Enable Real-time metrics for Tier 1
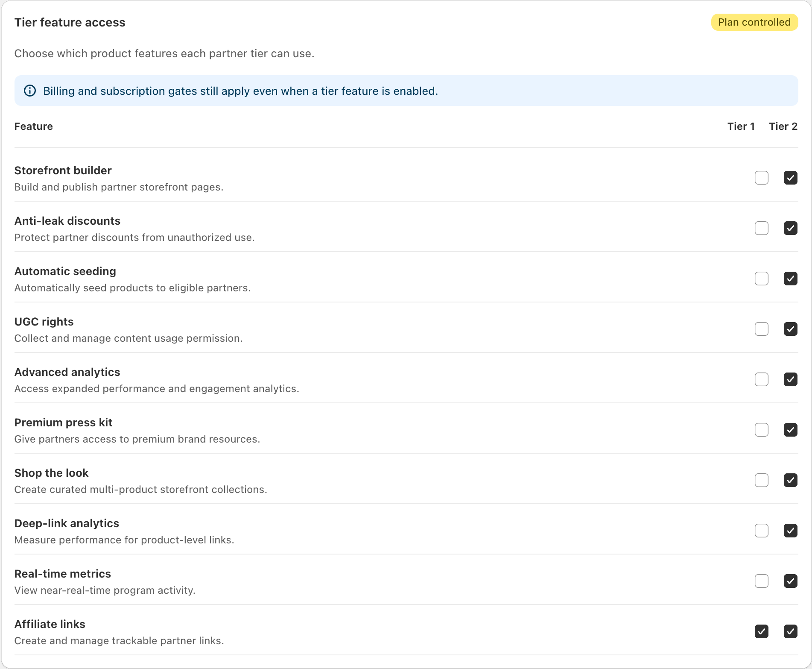812x669 pixels. click(x=762, y=581)
